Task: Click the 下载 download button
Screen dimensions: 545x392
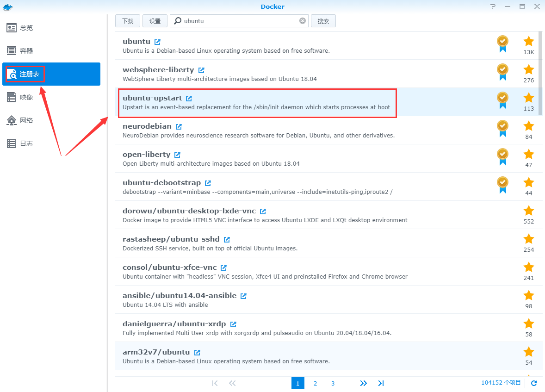Action: pos(128,21)
